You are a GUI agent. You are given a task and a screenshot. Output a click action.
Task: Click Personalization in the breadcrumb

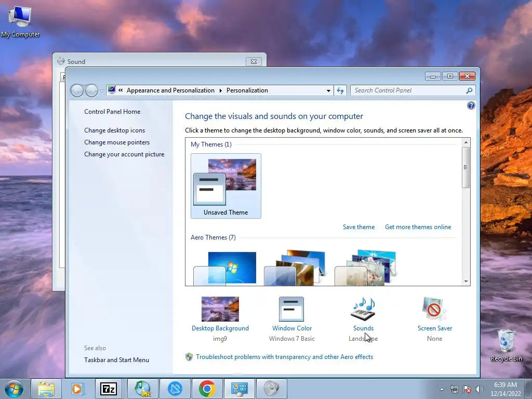(x=247, y=90)
